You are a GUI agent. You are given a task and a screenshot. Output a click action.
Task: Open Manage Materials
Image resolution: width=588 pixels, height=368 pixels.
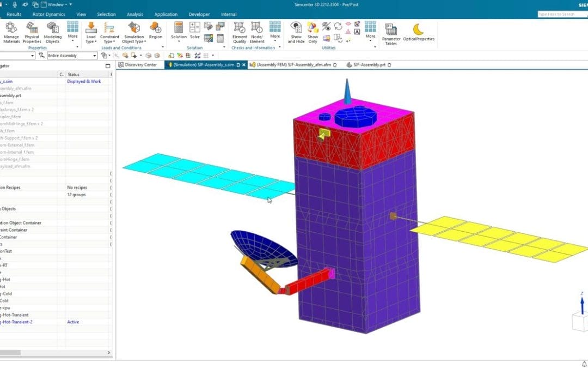tap(11, 32)
